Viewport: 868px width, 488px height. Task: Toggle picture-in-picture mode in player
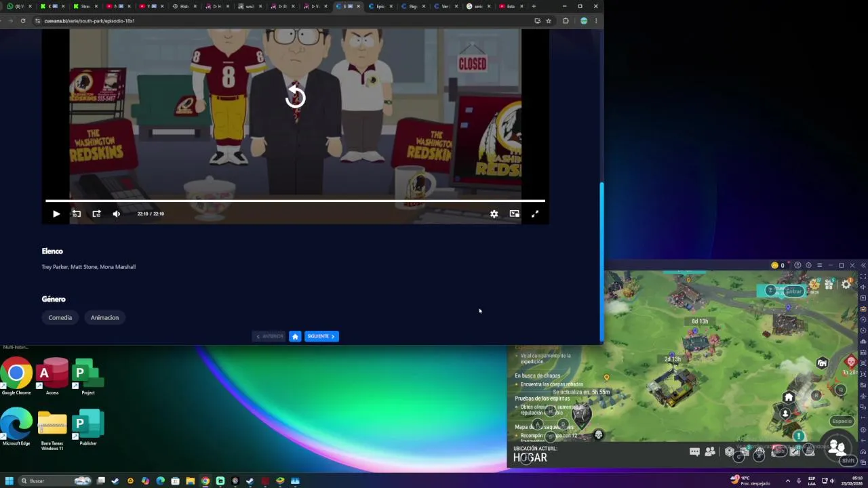point(515,214)
